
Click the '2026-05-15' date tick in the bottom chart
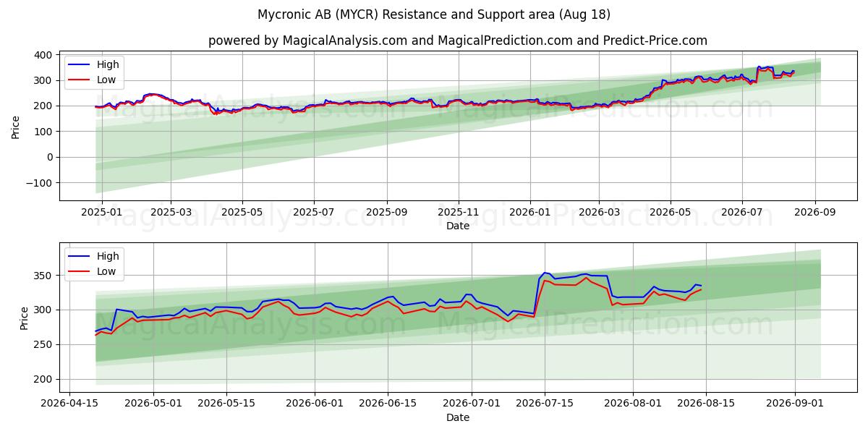tap(226, 404)
